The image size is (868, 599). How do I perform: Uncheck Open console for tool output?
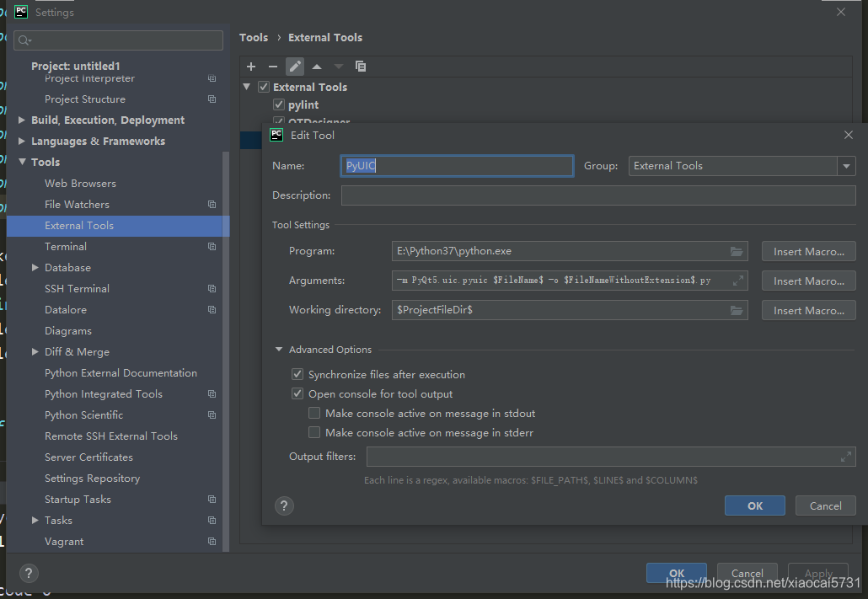point(297,393)
